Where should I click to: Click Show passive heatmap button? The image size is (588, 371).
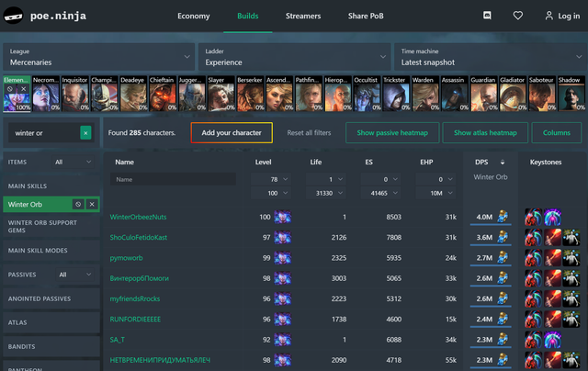pyautogui.click(x=392, y=132)
